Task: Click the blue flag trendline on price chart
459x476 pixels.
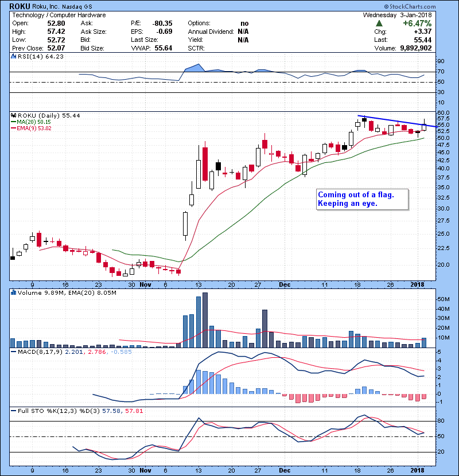Action: pyautogui.click(x=398, y=121)
